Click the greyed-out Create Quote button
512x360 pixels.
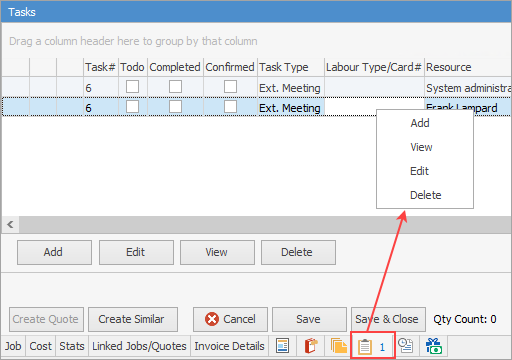[x=46, y=319]
